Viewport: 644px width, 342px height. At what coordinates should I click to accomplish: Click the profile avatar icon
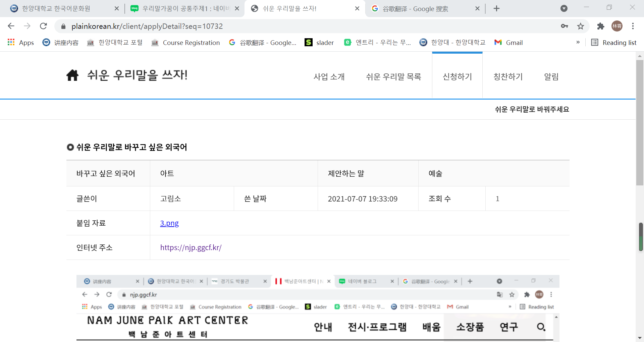(x=617, y=26)
